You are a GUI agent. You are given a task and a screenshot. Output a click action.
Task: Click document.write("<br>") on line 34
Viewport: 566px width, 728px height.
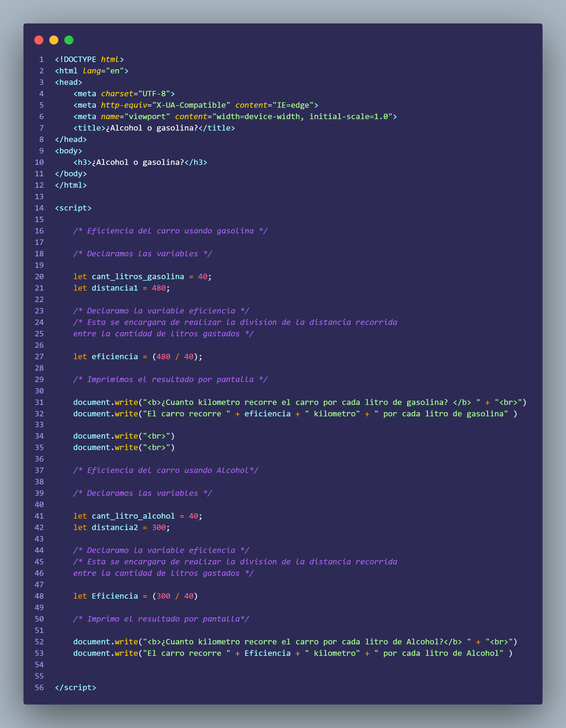(124, 436)
